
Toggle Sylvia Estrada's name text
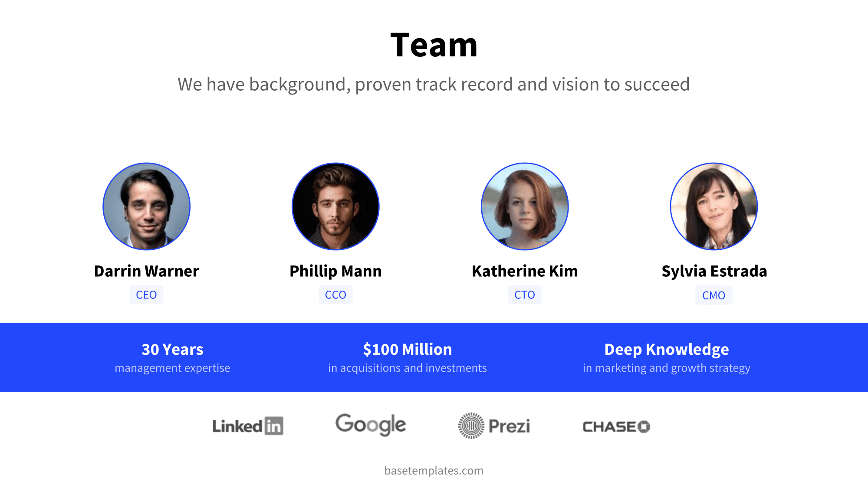pyautogui.click(x=713, y=271)
